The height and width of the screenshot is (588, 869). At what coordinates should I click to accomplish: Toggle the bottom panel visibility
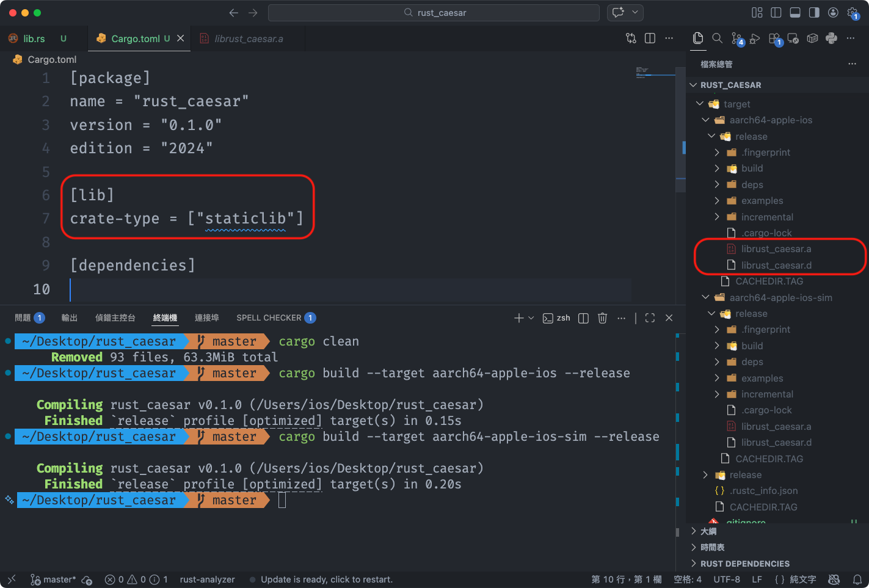[x=795, y=13]
